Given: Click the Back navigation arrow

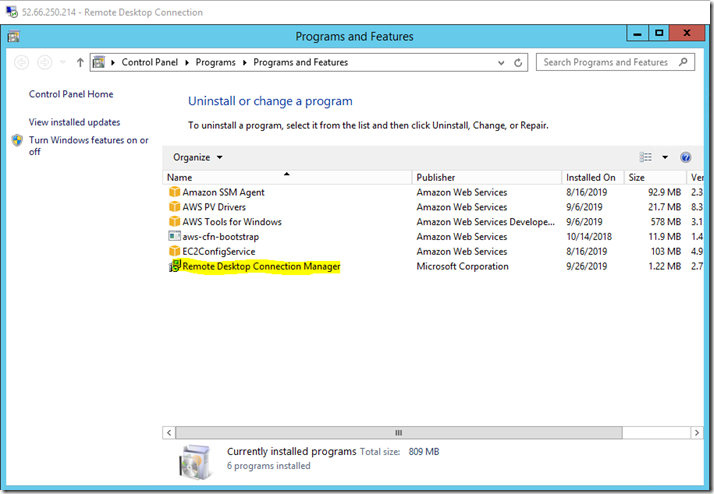Looking at the screenshot, I should 21,62.
